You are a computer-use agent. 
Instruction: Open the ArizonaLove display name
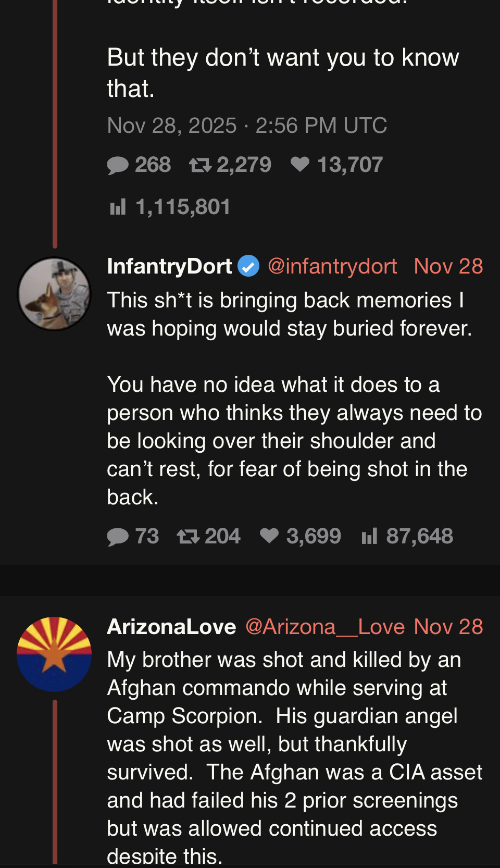pos(171,627)
